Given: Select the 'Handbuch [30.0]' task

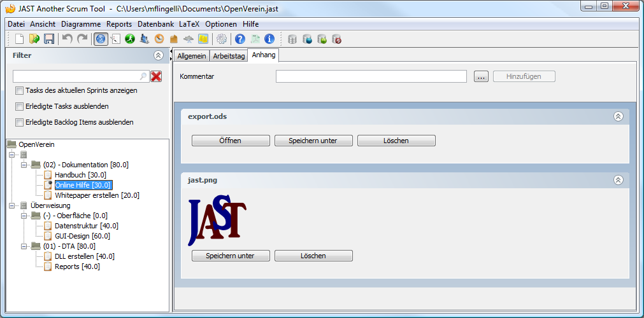Looking at the screenshot, I should [80, 175].
